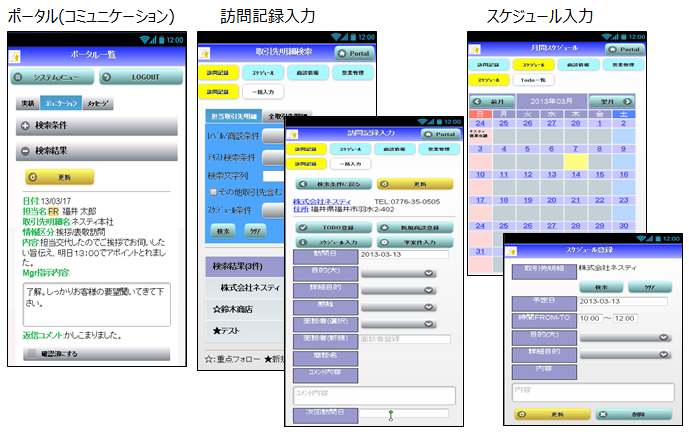Tap Portal home button on 訪問記録入力 screen
Viewport: 689px width, 432px height.
click(x=440, y=134)
